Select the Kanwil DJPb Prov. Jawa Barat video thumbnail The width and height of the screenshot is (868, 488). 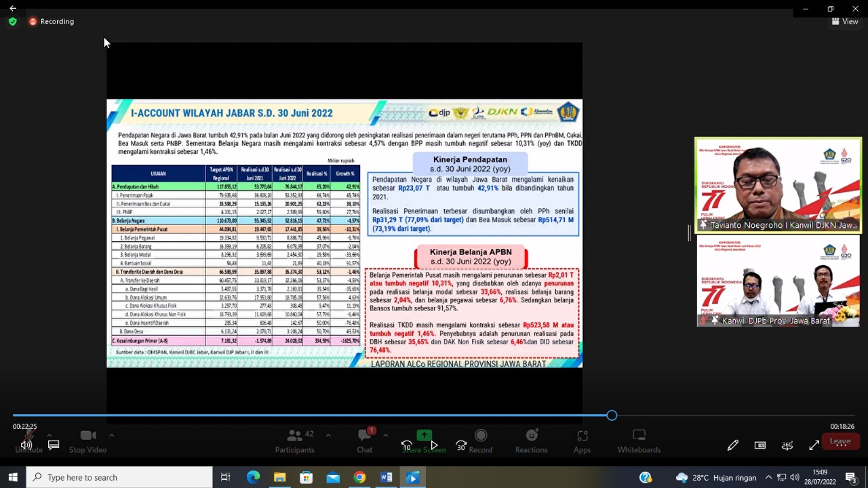(x=778, y=281)
